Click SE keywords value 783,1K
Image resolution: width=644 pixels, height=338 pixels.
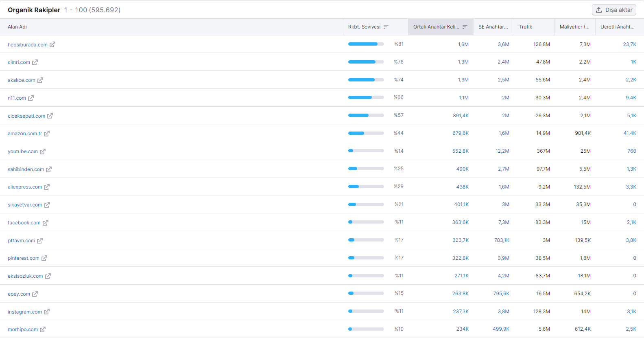pos(502,240)
